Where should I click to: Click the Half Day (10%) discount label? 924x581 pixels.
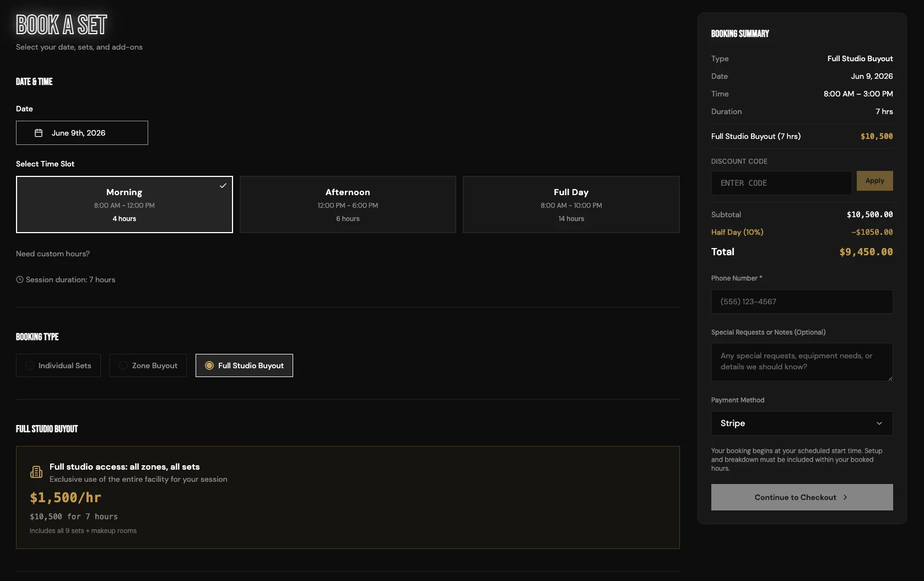[x=737, y=232]
